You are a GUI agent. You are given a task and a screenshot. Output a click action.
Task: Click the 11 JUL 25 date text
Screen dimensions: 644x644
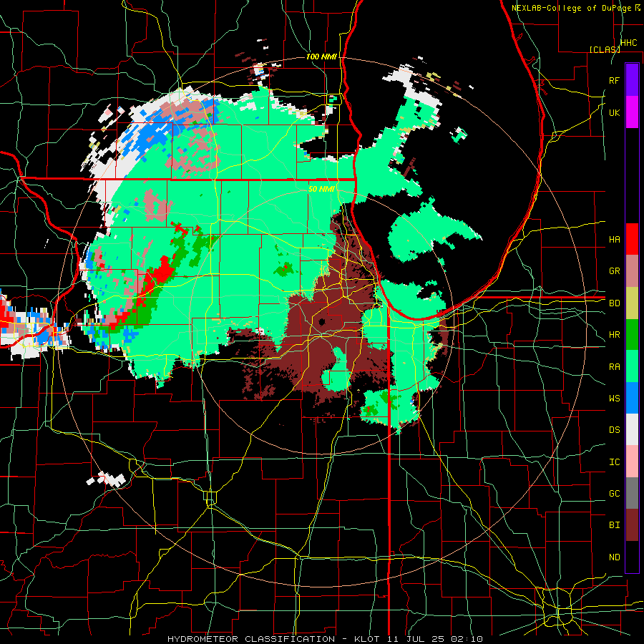coord(416,639)
